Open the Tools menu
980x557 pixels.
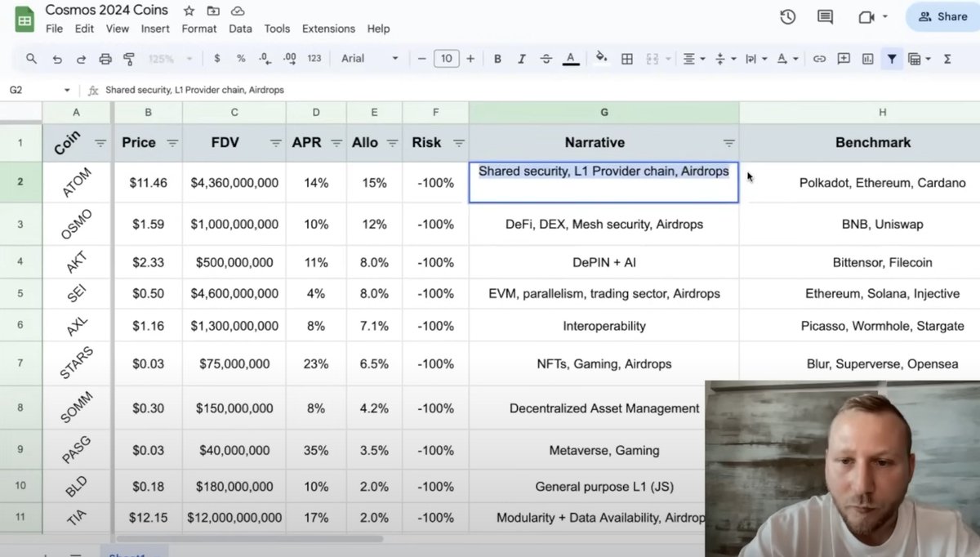point(277,29)
